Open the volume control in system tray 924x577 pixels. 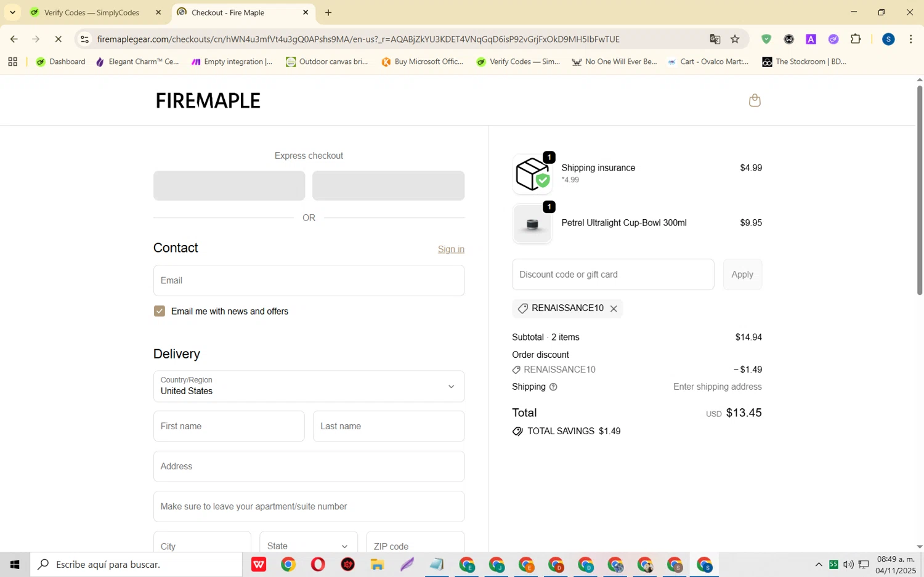coord(848,564)
